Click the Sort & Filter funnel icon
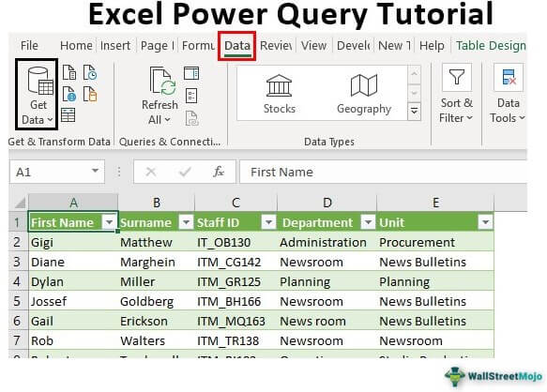 pos(457,77)
